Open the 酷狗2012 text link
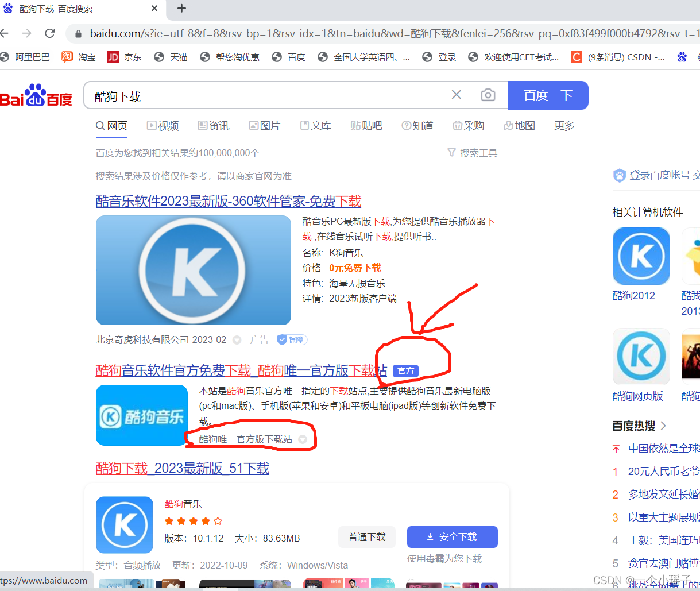The image size is (700, 591). pyautogui.click(x=634, y=296)
